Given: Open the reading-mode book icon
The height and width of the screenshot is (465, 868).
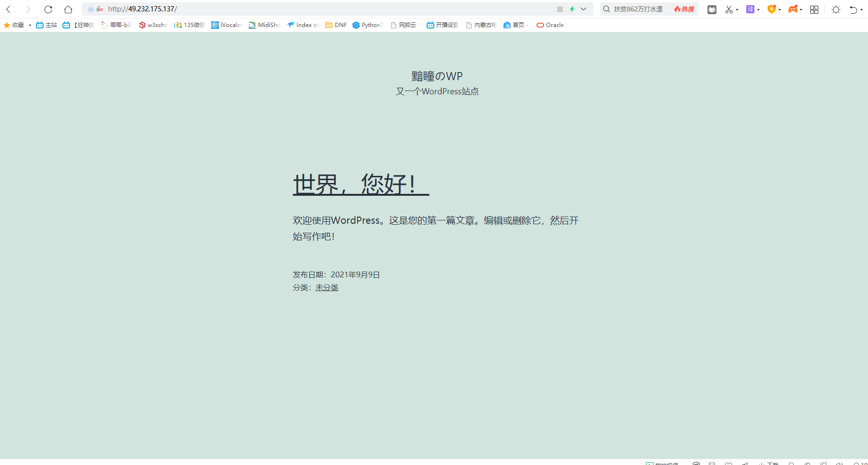Looking at the screenshot, I should coord(712,9).
